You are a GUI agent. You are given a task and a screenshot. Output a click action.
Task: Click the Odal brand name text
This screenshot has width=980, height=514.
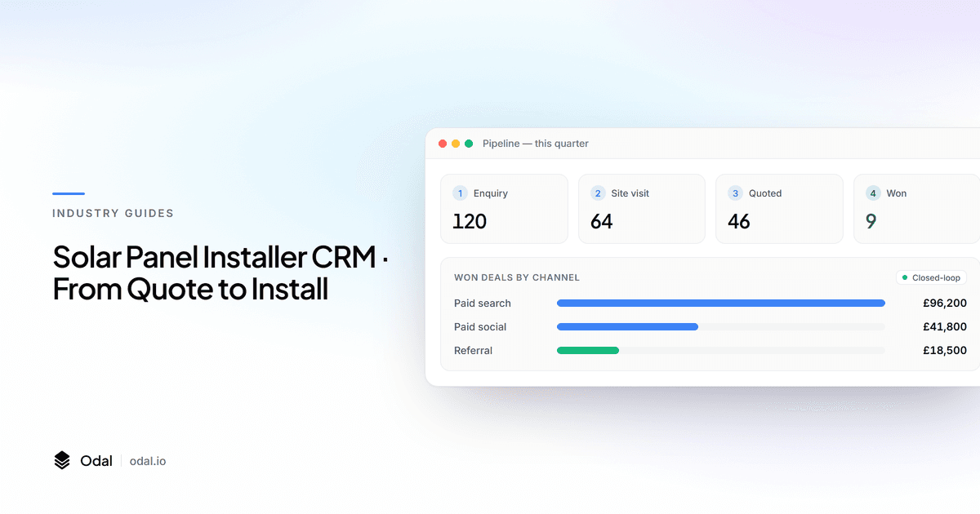[96, 461]
